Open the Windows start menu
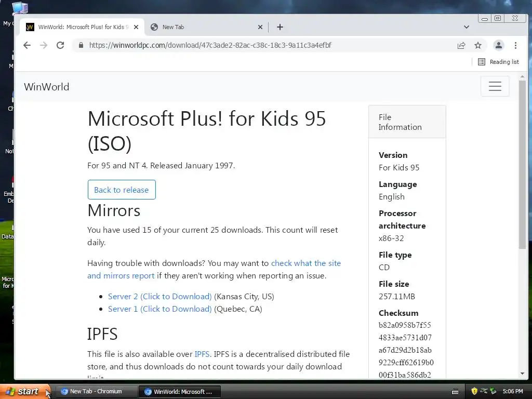 pyautogui.click(x=25, y=391)
